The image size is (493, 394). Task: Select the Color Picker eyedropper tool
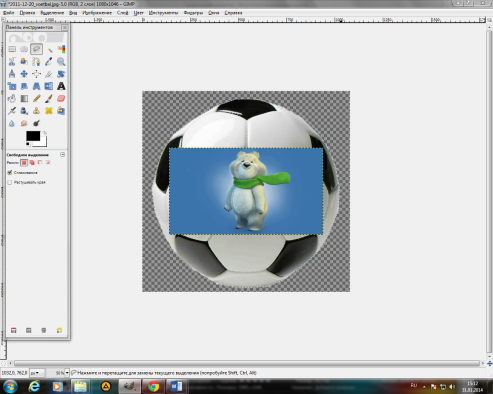click(x=49, y=61)
